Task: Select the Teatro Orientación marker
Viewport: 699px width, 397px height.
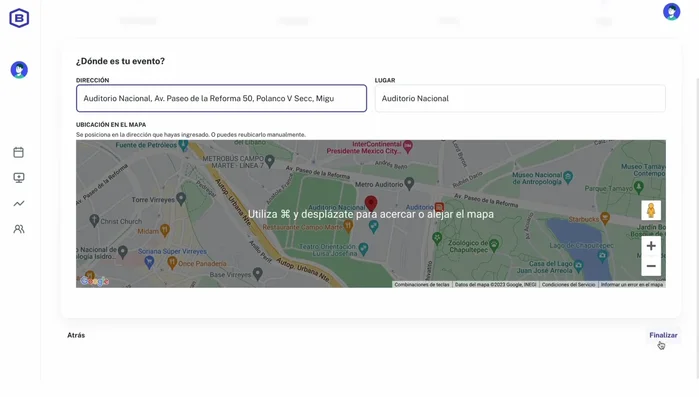Action: (x=364, y=249)
